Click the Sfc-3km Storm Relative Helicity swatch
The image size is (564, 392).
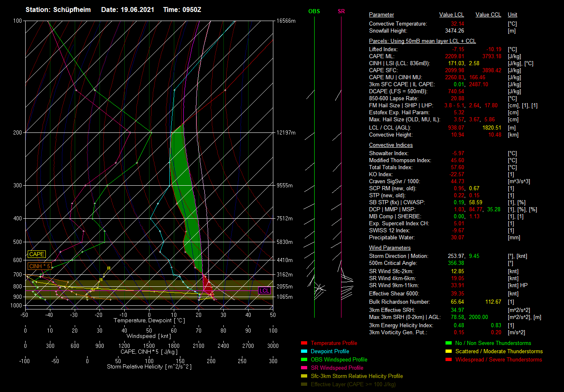tap(304, 376)
